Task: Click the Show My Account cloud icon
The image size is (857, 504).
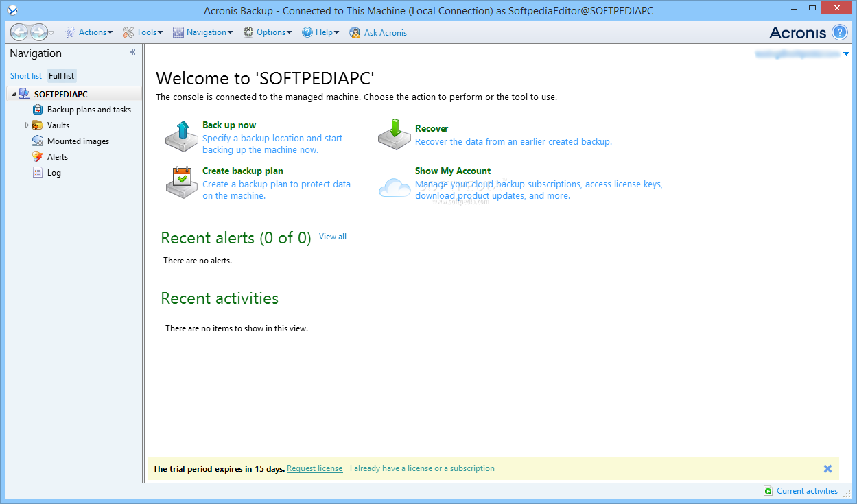Action: (x=395, y=187)
